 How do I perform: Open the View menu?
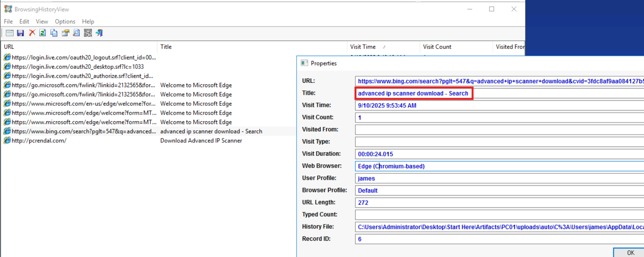(42, 21)
